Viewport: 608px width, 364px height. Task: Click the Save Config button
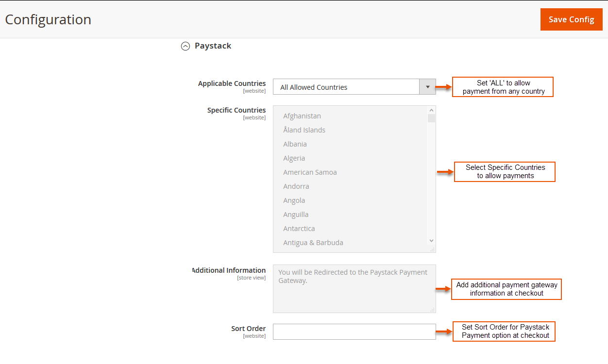[x=571, y=19]
